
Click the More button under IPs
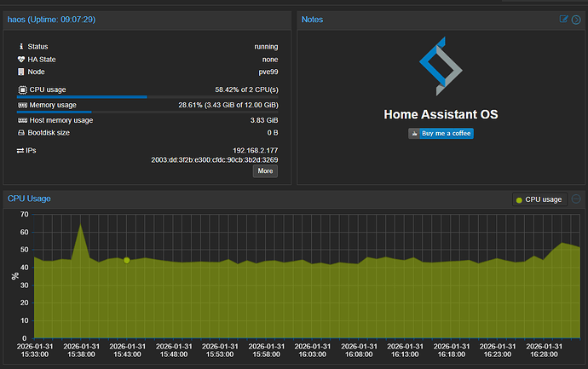pos(265,171)
